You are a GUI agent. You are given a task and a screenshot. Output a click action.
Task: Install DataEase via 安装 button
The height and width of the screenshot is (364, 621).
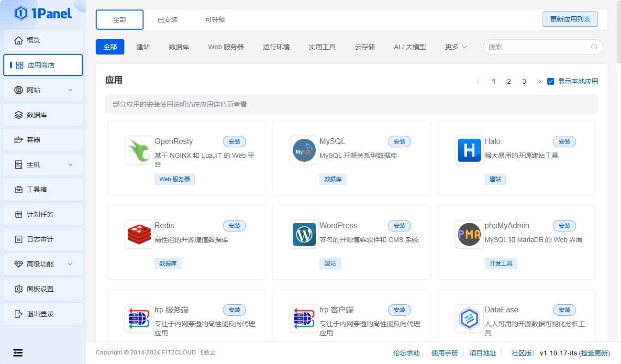[565, 310]
